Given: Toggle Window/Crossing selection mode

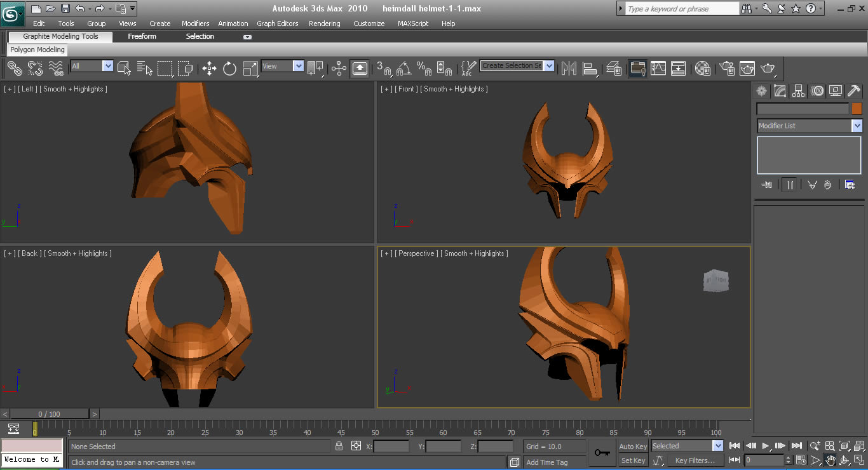Looking at the screenshot, I should (185, 67).
